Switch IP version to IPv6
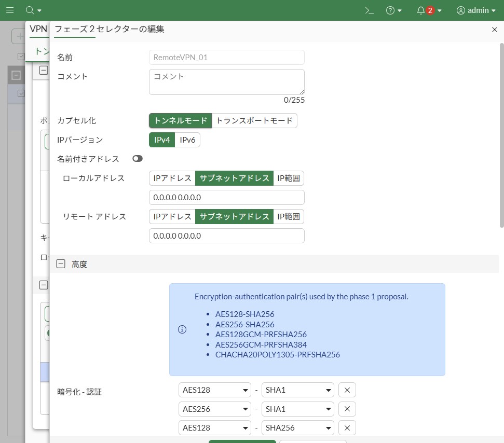The height and width of the screenshot is (443, 504). (x=187, y=140)
